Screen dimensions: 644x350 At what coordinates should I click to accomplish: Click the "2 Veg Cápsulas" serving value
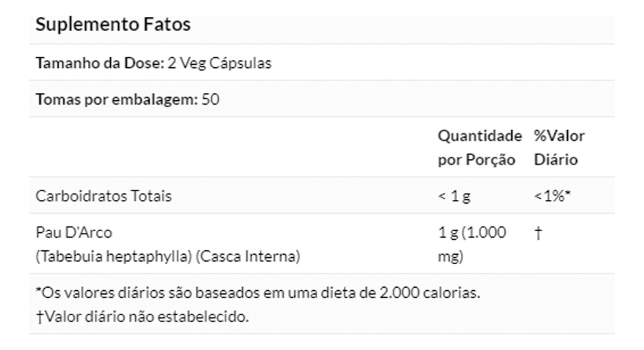(x=220, y=64)
